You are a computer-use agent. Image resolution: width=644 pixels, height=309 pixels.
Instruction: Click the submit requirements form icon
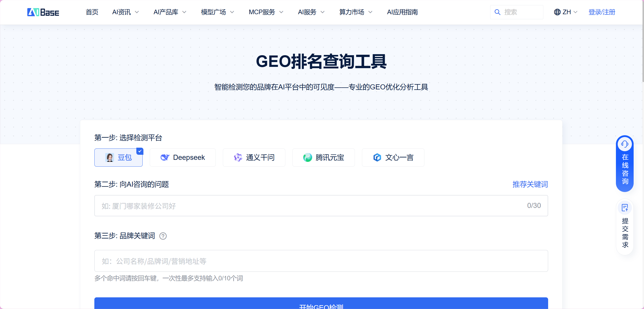625,208
